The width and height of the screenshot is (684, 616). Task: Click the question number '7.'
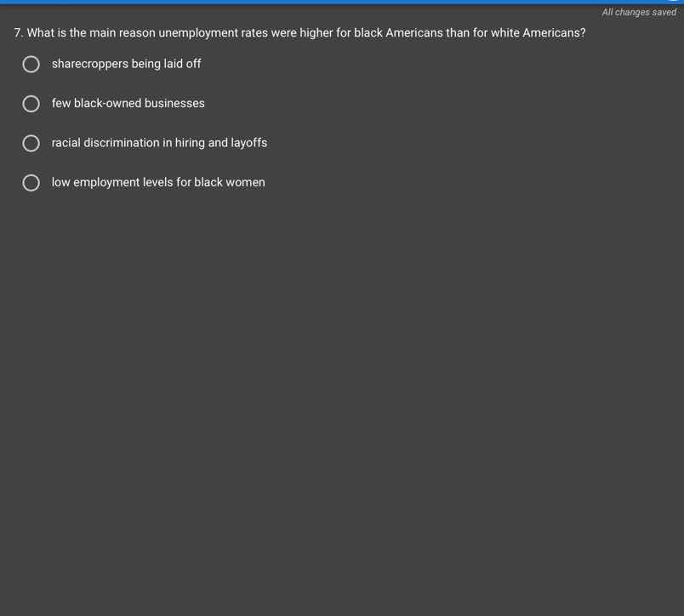[x=19, y=33]
